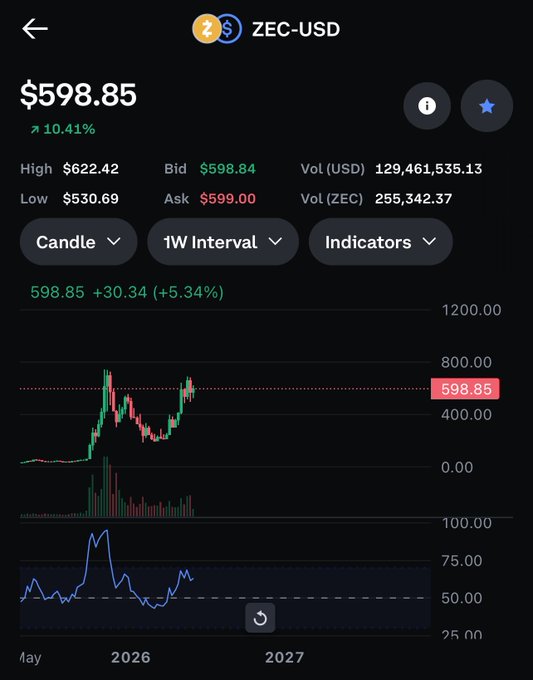Tap the 400.00 price axis label

(466, 415)
